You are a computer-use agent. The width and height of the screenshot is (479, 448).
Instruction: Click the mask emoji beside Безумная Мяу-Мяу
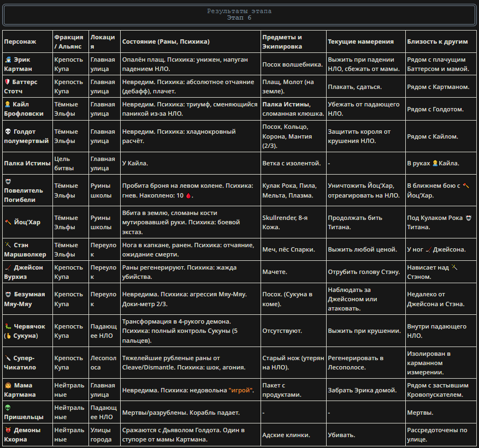(8, 294)
